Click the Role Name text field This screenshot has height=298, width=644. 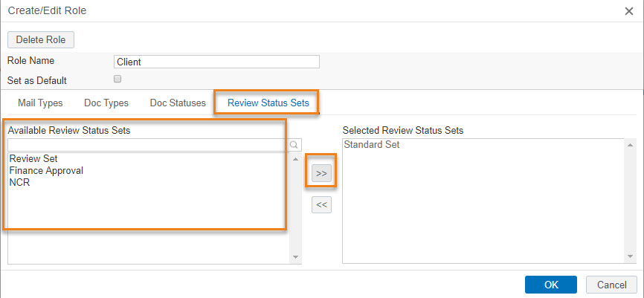pyautogui.click(x=216, y=62)
